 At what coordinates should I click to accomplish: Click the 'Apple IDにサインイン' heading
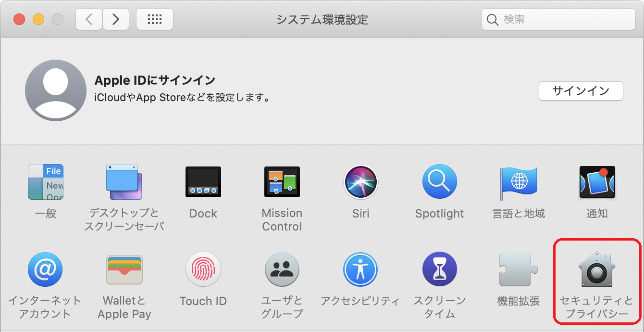[155, 80]
